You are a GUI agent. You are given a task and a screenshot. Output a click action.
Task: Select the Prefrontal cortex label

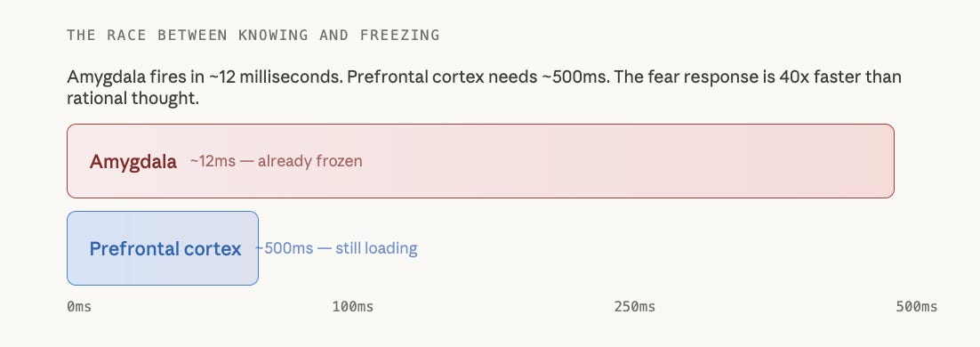165,248
